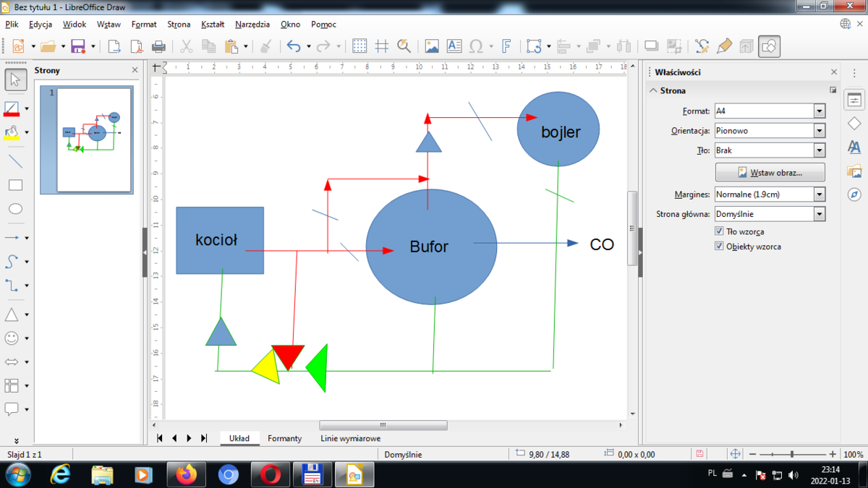Switch to the Linie wymiarowe tab

(x=350, y=438)
